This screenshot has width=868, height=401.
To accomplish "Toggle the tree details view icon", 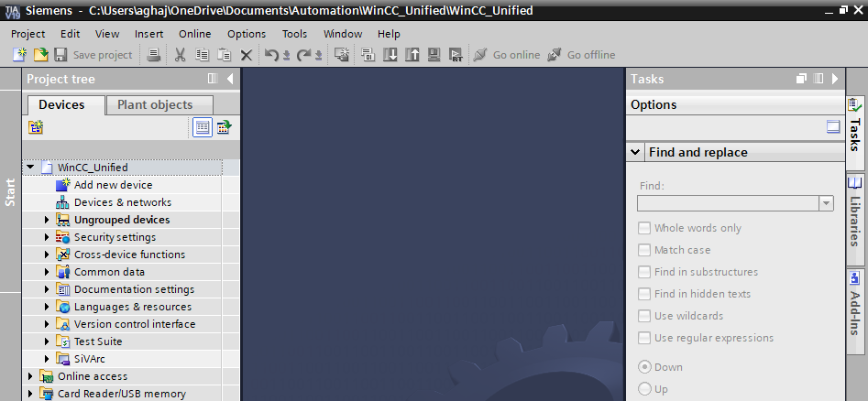I will coord(203,127).
